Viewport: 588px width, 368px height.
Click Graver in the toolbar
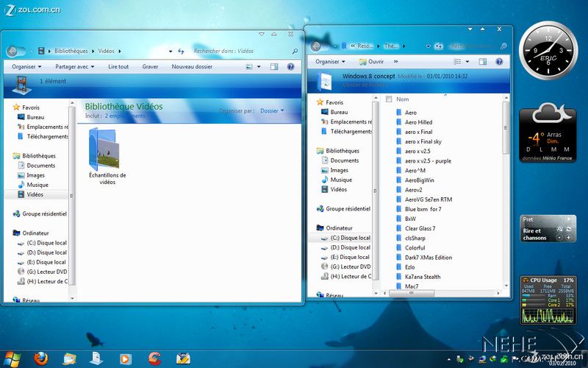click(150, 66)
